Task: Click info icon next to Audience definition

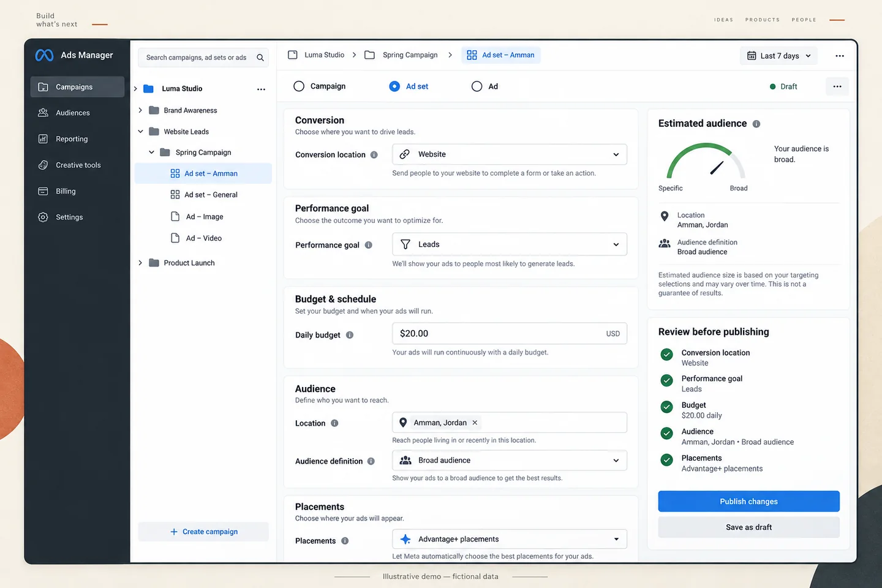Action: point(371,461)
